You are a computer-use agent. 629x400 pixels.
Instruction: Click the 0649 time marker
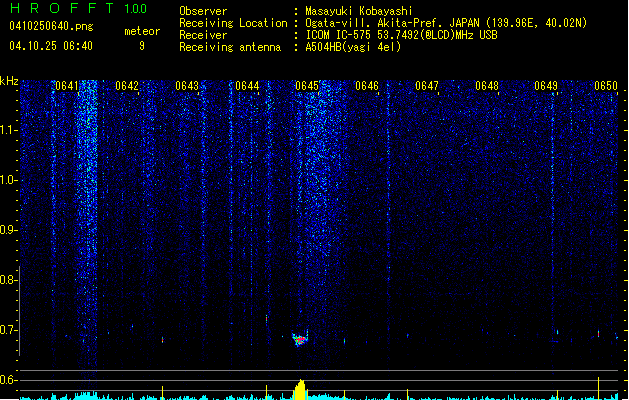coord(546,86)
